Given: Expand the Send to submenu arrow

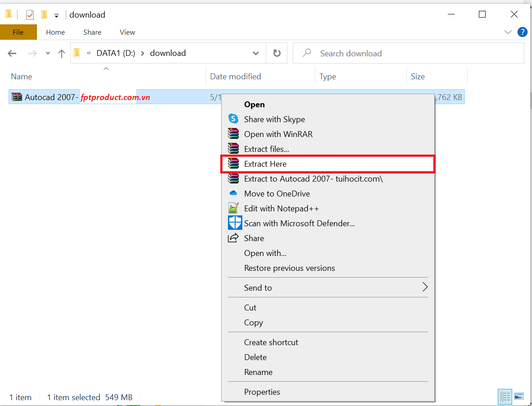Looking at the screenshot, I should tap(425, 287).
